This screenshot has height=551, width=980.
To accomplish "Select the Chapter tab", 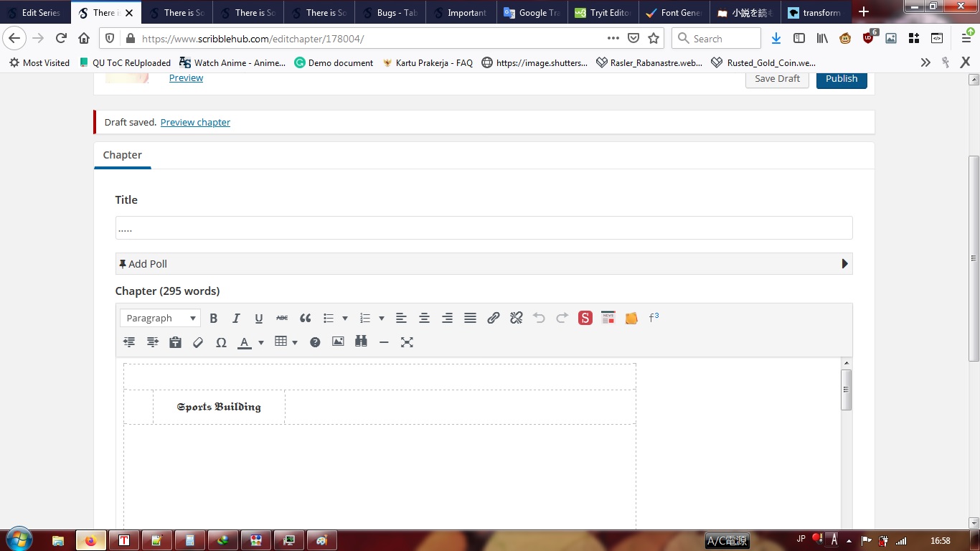I will click(x=123, y=155).
